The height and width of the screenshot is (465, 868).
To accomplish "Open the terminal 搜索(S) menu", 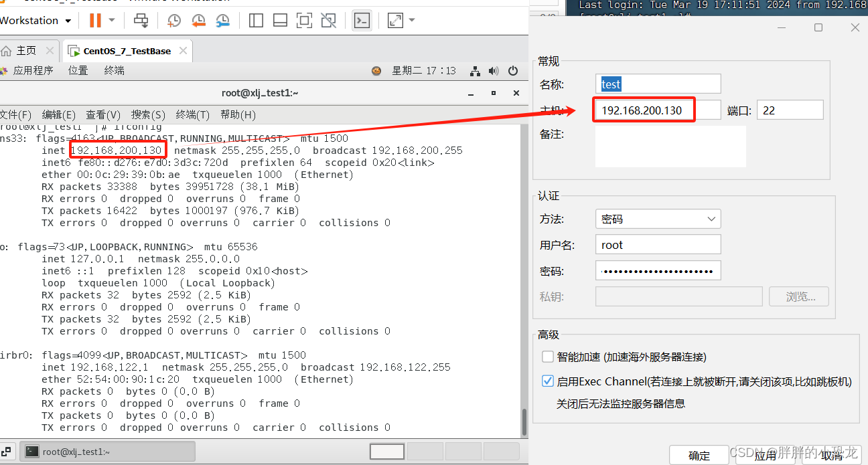I will click(148, 115).
